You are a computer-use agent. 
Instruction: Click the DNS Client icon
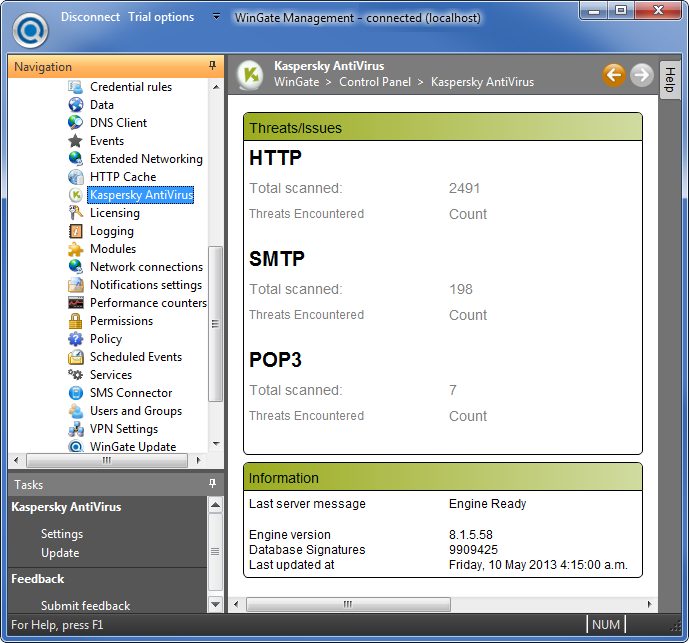(x=76, y=123)
